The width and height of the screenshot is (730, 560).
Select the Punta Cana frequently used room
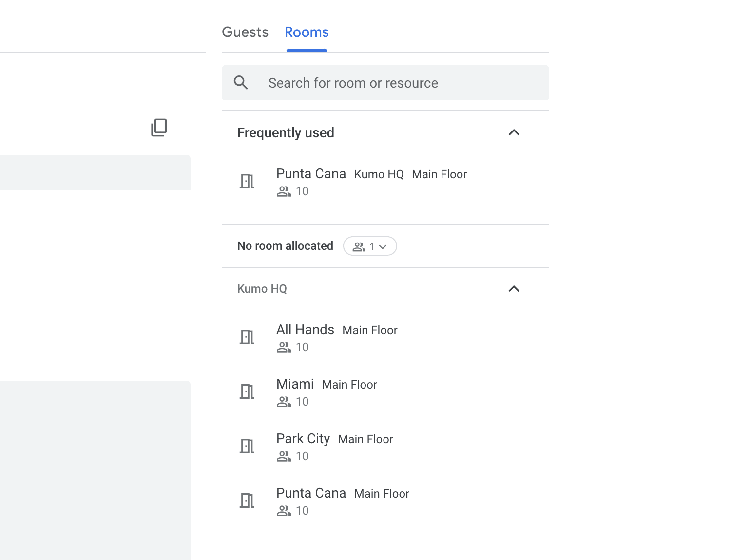click(311, 173)
